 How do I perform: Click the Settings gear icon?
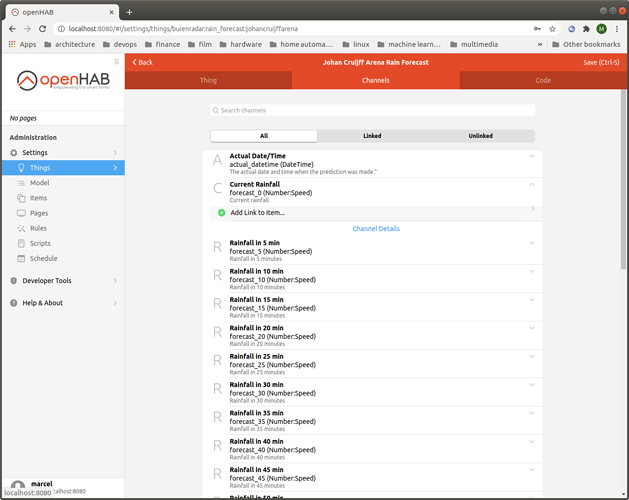[x=14, y=152]
